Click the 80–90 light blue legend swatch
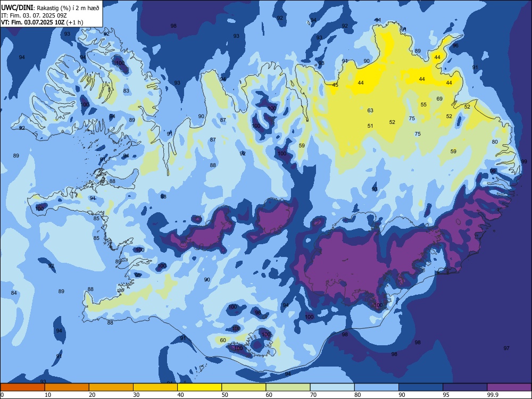 (377, 387)
